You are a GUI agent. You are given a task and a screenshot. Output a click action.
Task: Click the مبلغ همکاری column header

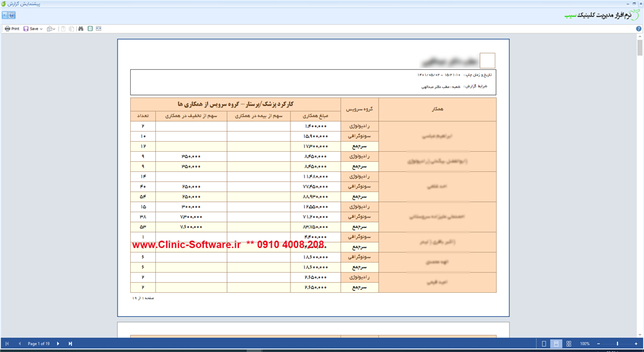click(x=316, y=116)
